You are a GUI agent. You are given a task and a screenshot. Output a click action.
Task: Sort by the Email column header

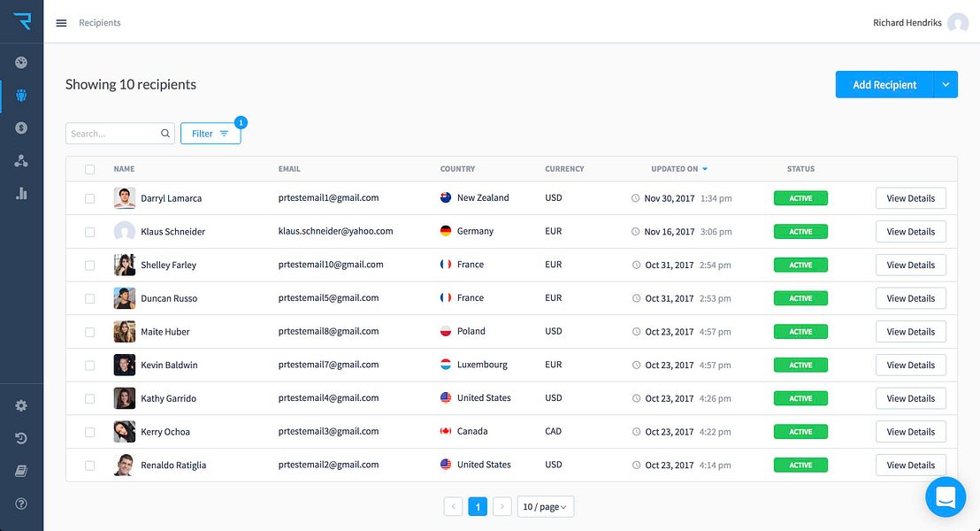point(289,169)
